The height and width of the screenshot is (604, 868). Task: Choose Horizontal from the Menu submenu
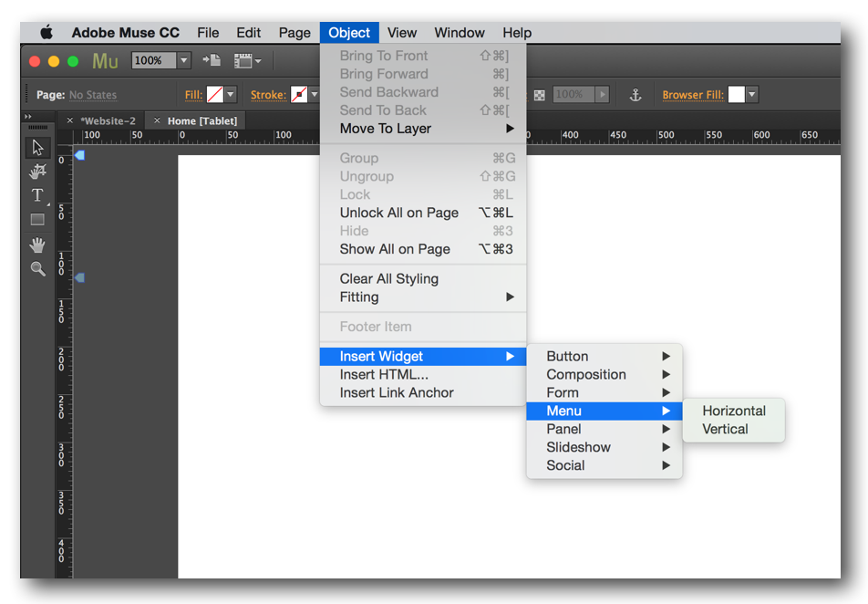(733, 411)
